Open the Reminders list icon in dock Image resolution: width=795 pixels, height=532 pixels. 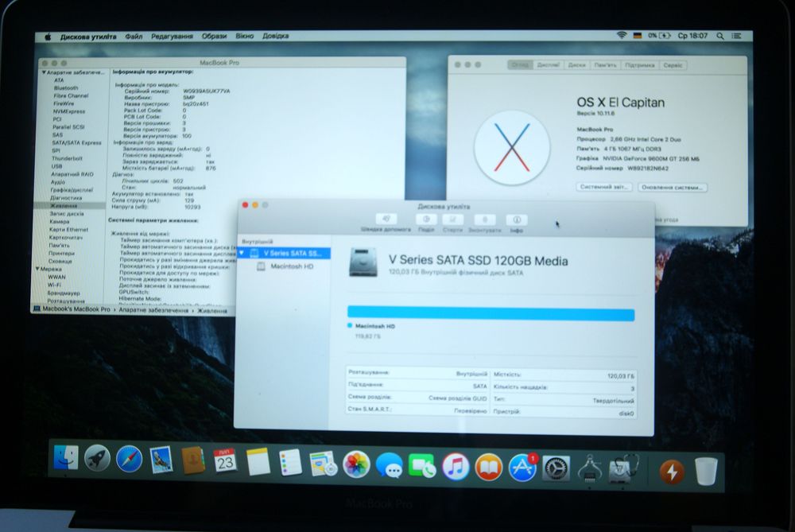(290, 463)
